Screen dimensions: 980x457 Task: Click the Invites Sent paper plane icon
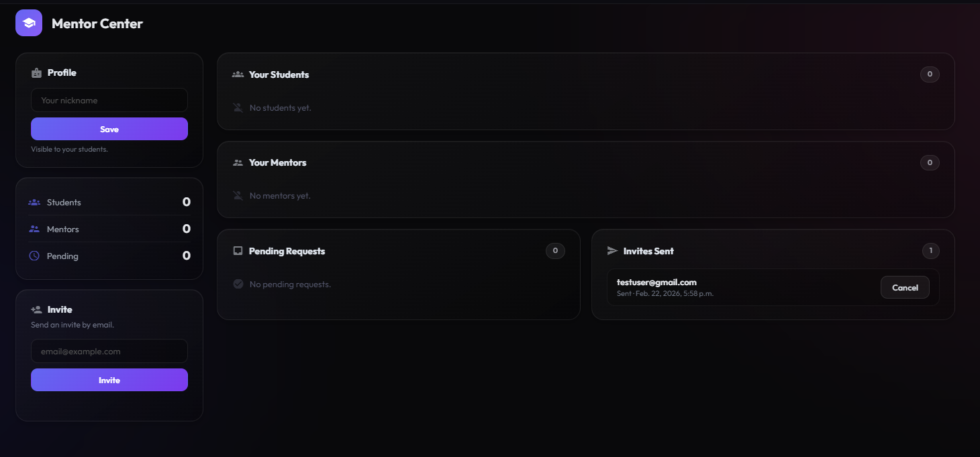tap(612, 251)
